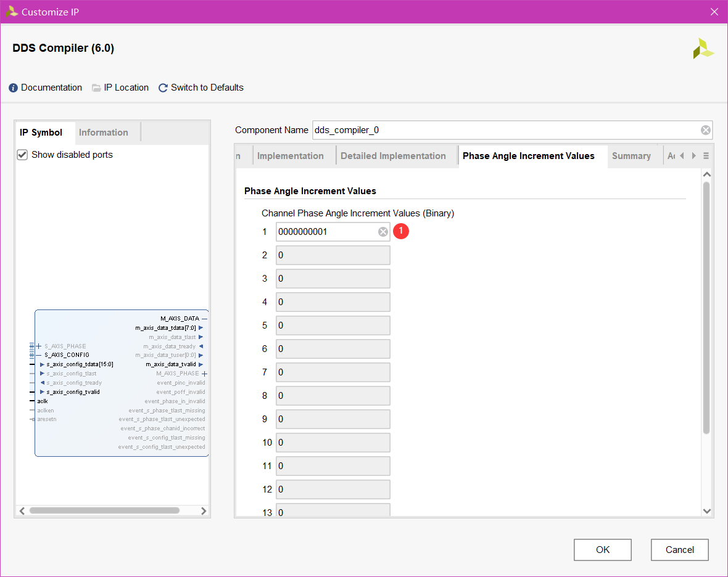Click the Cancel button
The height and width of the screenshot is (577, 728).
(679, 550)
